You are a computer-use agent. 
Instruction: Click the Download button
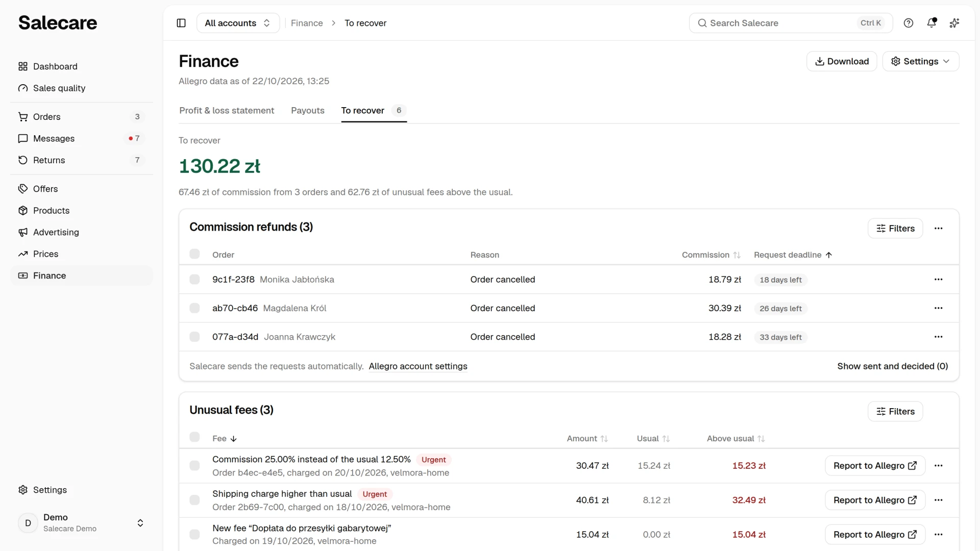click(842, 61)
